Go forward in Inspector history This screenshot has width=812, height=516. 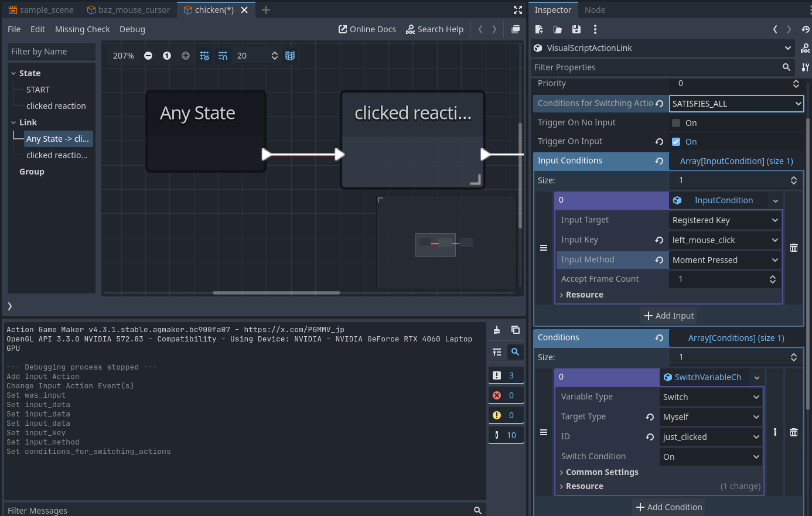pyautogui.click(x=789, y=29)
